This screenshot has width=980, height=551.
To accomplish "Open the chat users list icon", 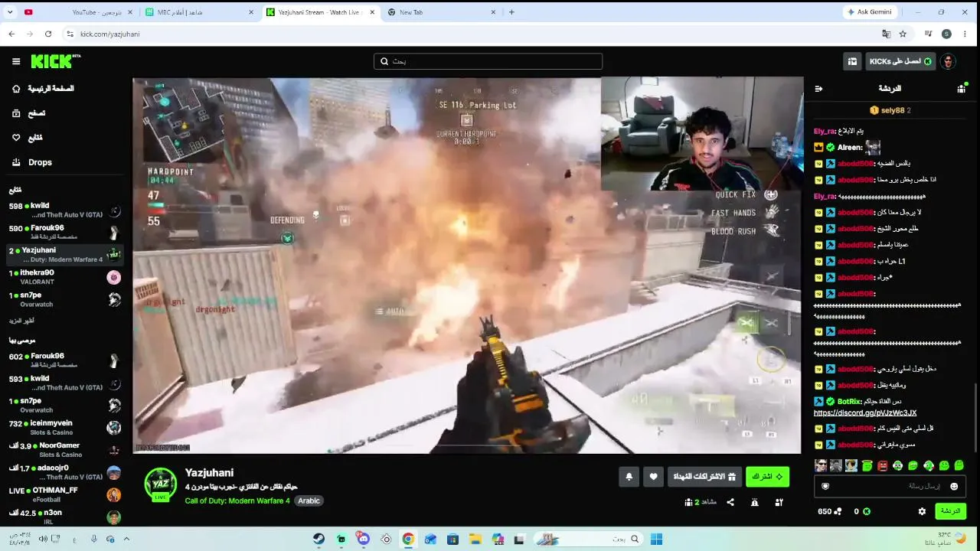I will [961, 89].
